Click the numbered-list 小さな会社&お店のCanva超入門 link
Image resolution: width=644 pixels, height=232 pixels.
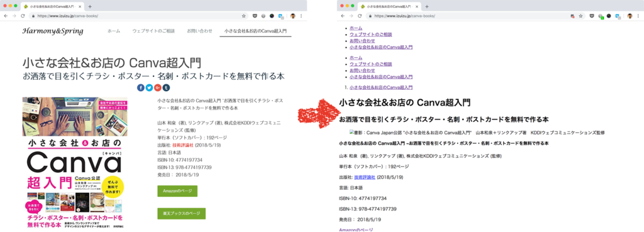point(381,87)
